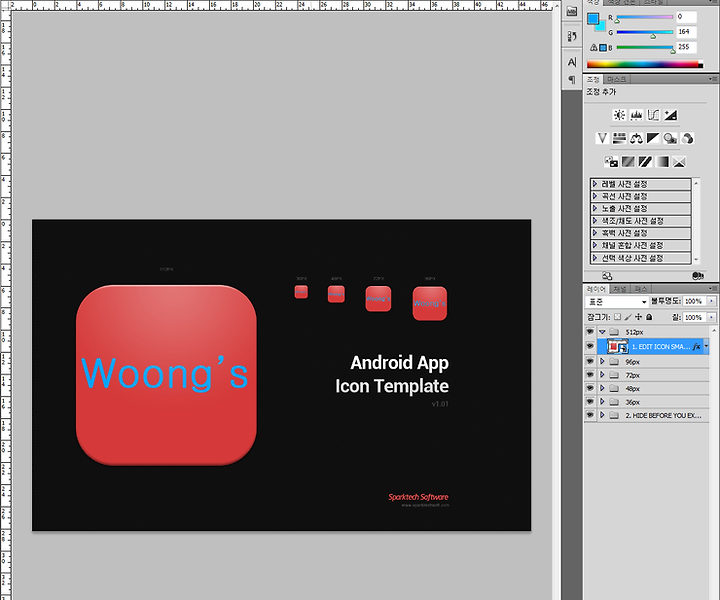The image size is (720, 600).
Task: Add a Curves adjustment layer
Action: [x=653, y=115]
